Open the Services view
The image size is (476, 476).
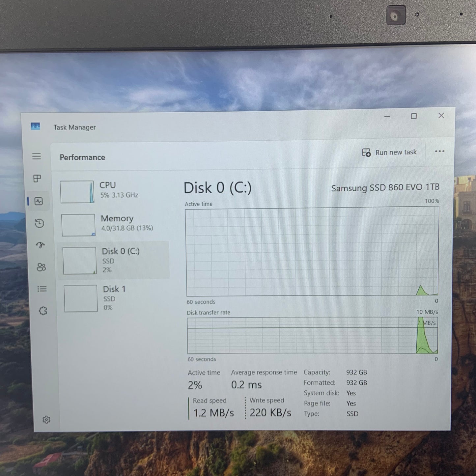click(42, 311)
